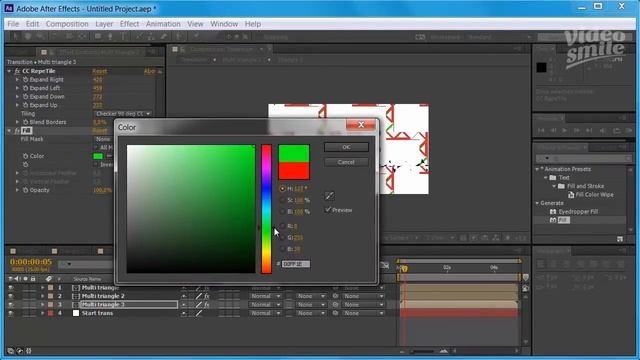The width and height of the screenshot is (640, 360).
Task: Open the Animation menu
Action: click(163, 24)
